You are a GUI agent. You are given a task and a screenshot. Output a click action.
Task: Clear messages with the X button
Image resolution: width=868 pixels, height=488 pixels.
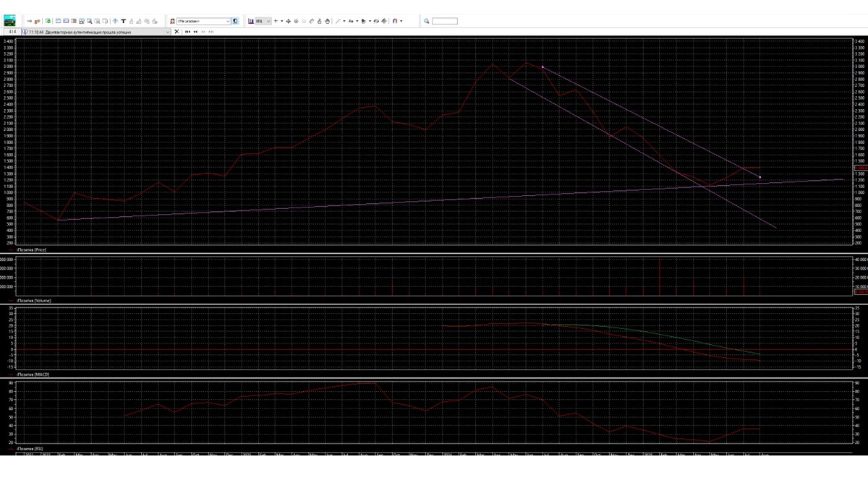[176, 32]
